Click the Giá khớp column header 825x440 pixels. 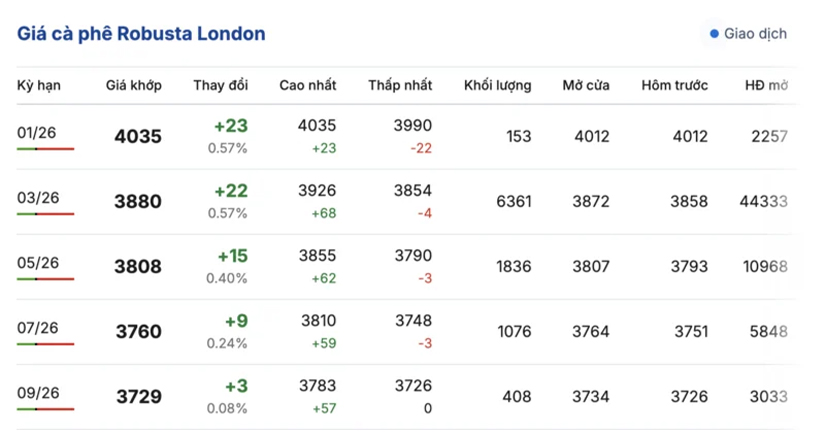point(134,85)
